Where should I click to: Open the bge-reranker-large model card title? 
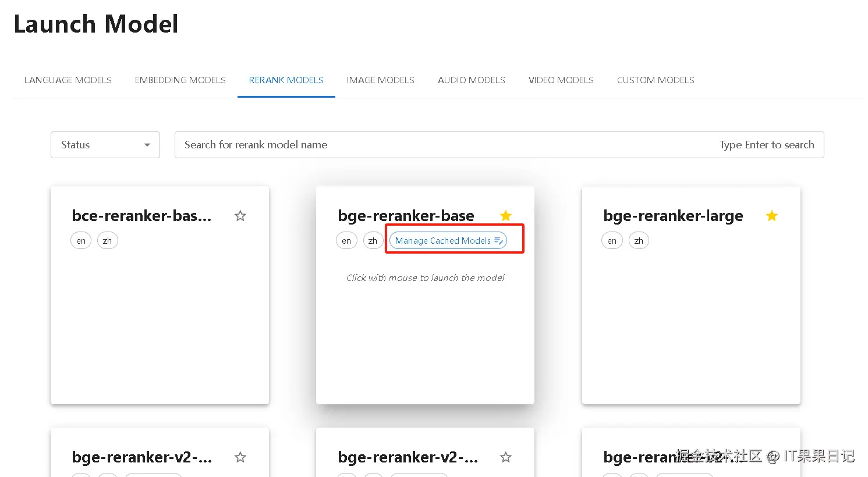[673, 216]
